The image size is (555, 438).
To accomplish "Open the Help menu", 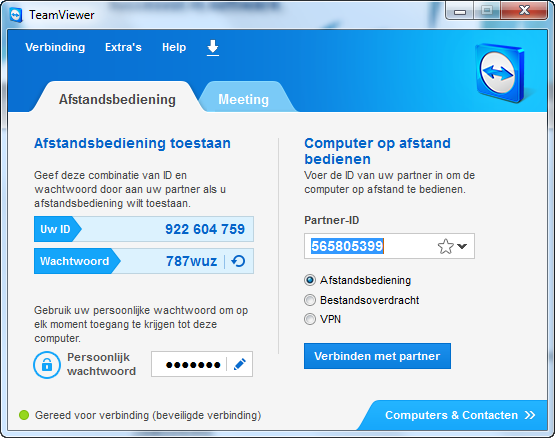I will tap(174, 47).
